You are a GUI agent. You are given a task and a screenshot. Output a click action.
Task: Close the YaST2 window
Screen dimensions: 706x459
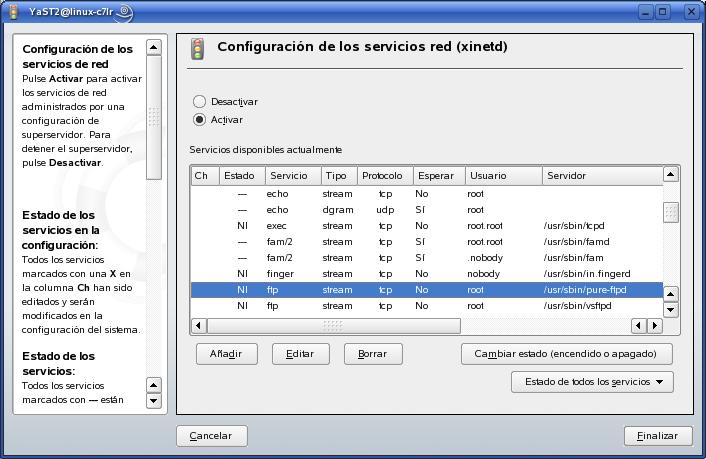click(692, 12)
